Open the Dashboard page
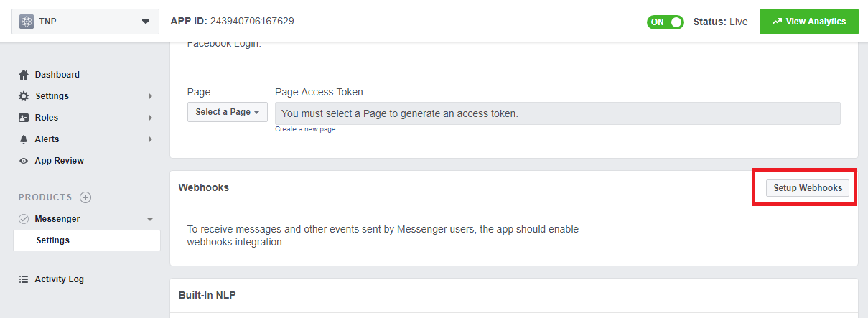Viewport: 868px width, 318px height. (57, 75)
